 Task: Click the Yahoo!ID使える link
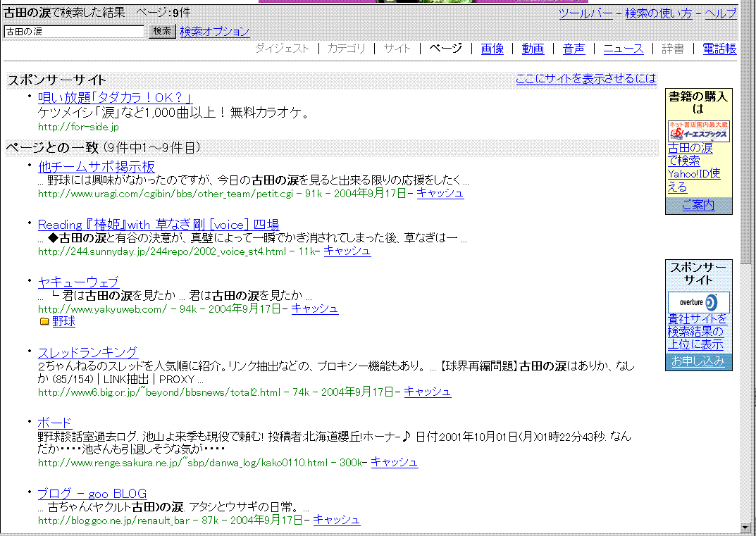[x=694, y=180]
